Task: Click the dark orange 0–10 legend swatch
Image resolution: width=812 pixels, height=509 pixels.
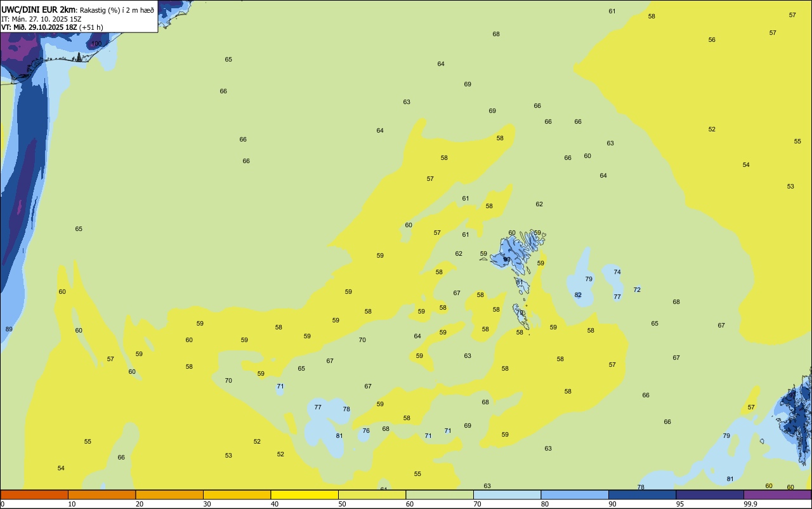Action: [x=34, y=494]
